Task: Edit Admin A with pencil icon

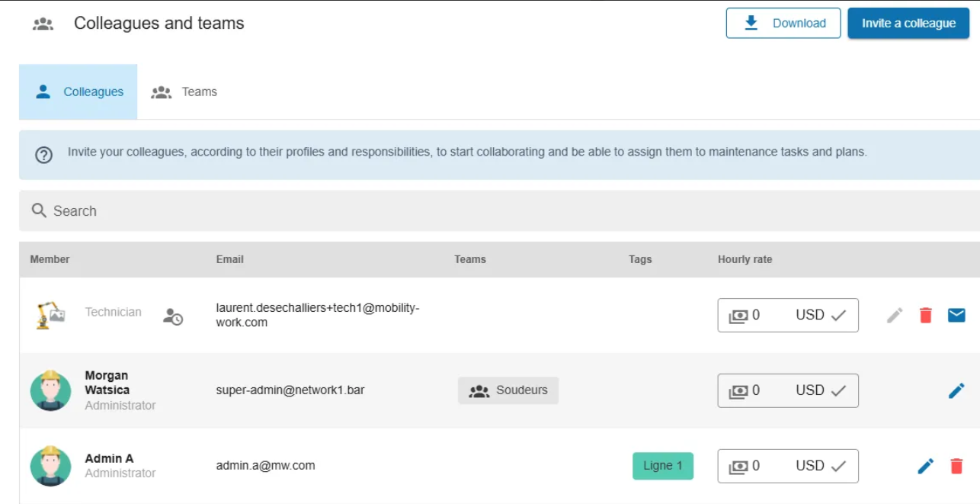Action: pos(926,466)
